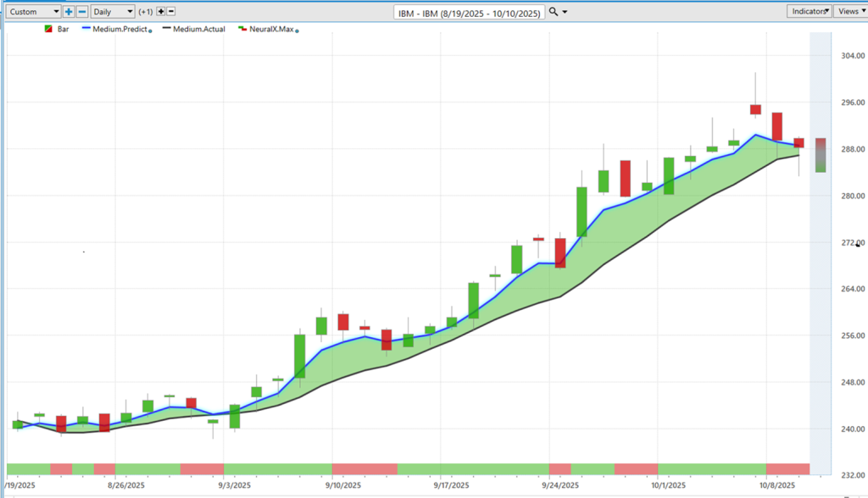Click the magnifying glass search icon
868x498 pixels.
click(554, 12)
